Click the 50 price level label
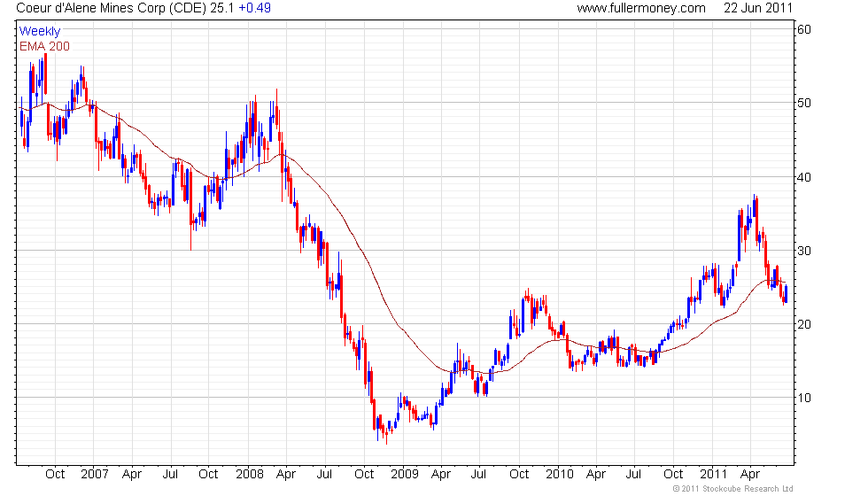868x496 pixels. [x=804, y=103]
